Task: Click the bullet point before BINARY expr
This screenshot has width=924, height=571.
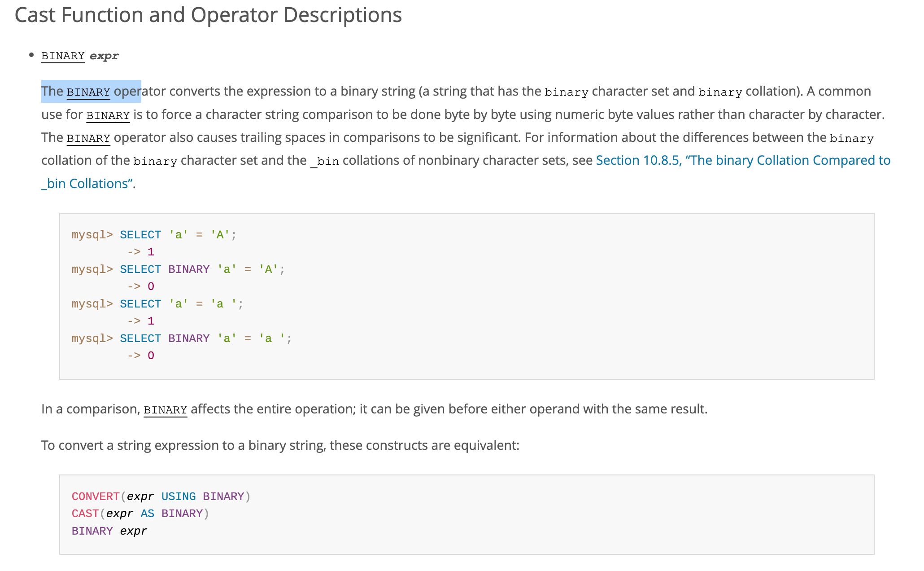Action: pos(31,55)
